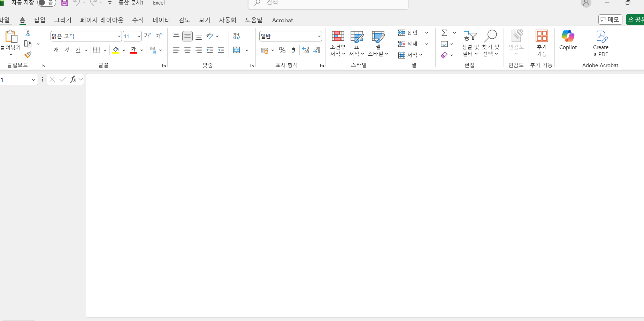Open the font size dropdown
This screenshot has height=321, width=644.
coord(139,36)
